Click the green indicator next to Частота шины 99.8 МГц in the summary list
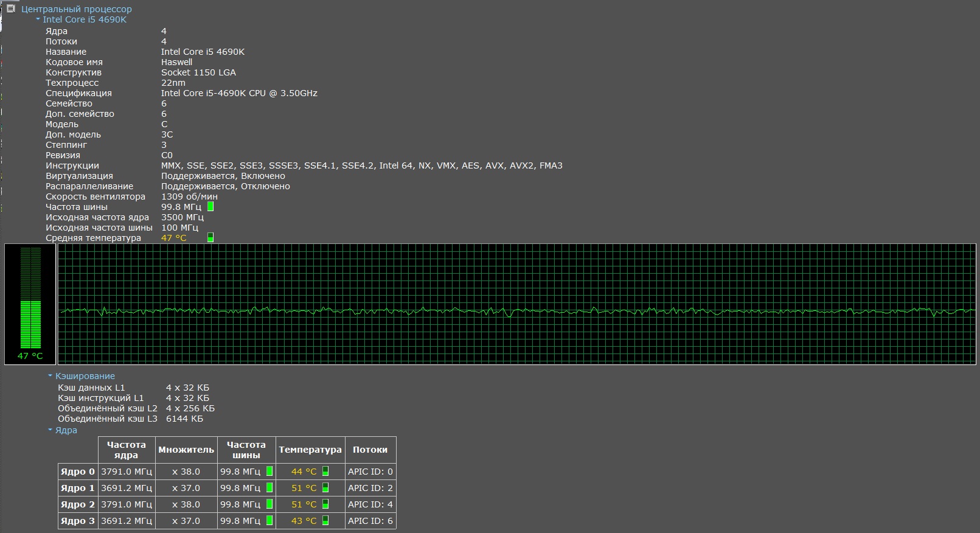Viewport: 980px width, 533px height. coord(210,207)
